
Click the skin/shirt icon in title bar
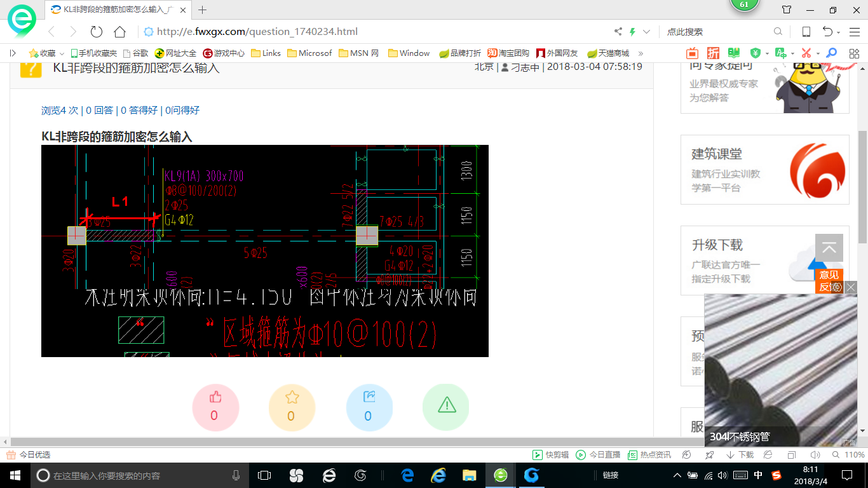click(x=787, y=10)
